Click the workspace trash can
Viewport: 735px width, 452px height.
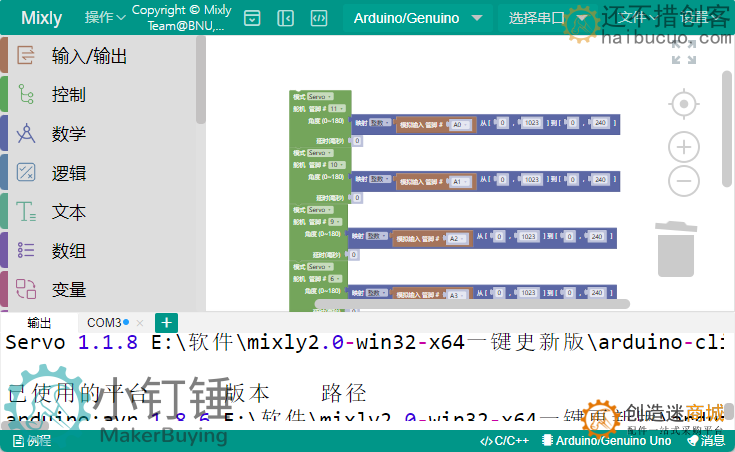[676, 249]
